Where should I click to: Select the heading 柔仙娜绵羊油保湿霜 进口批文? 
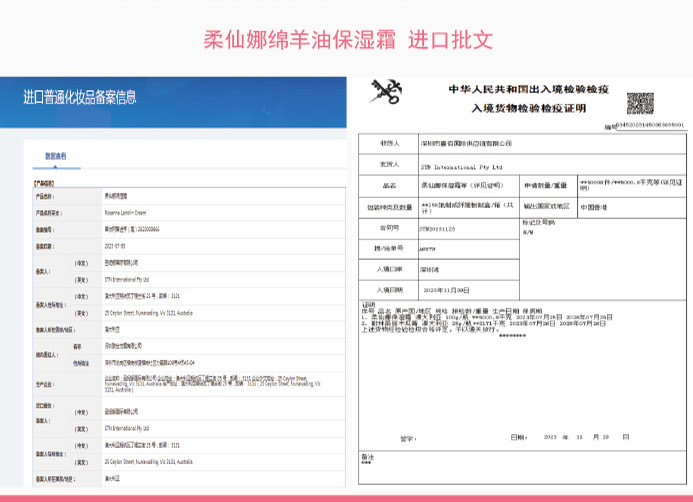tap(348, 40)
